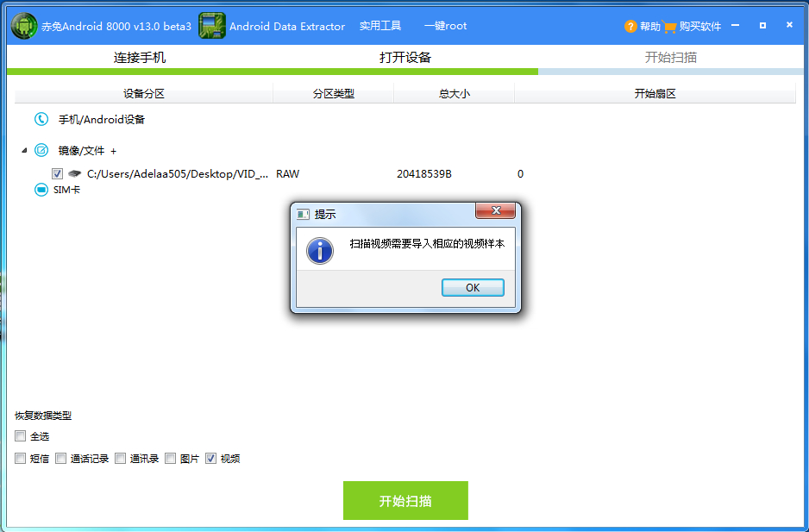Click the 总大小 column header
809x532 pixels.
point(454,93)
